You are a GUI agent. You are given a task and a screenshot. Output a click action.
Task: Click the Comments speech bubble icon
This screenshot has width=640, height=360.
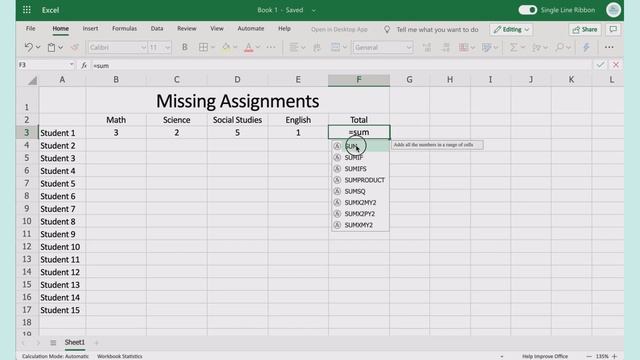[613, 29]
